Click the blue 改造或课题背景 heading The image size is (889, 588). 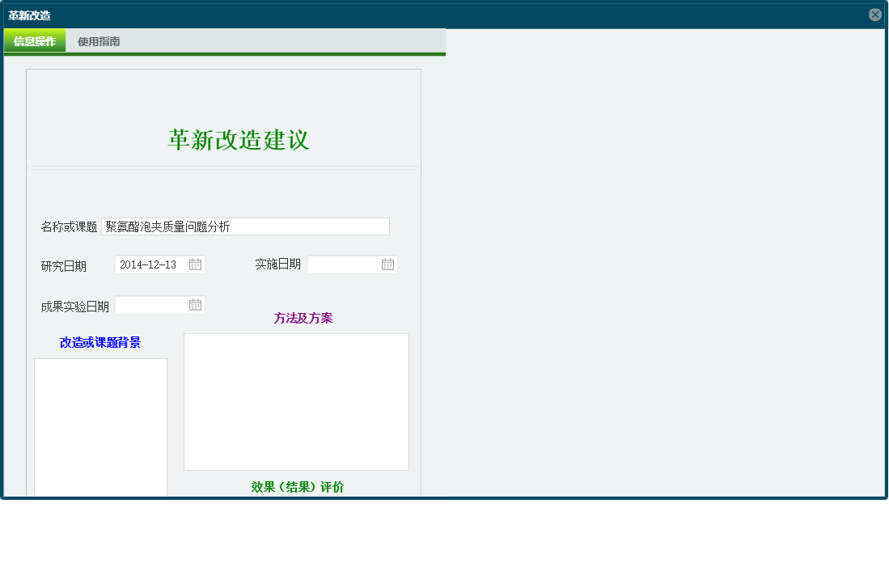(100, 342)
